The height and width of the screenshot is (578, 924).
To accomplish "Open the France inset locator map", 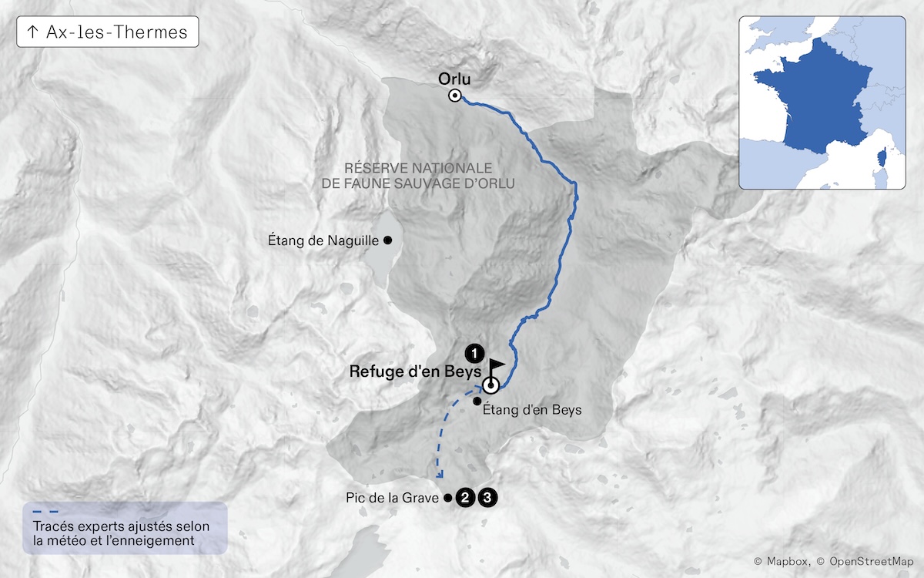I will [x=823, y=102].
